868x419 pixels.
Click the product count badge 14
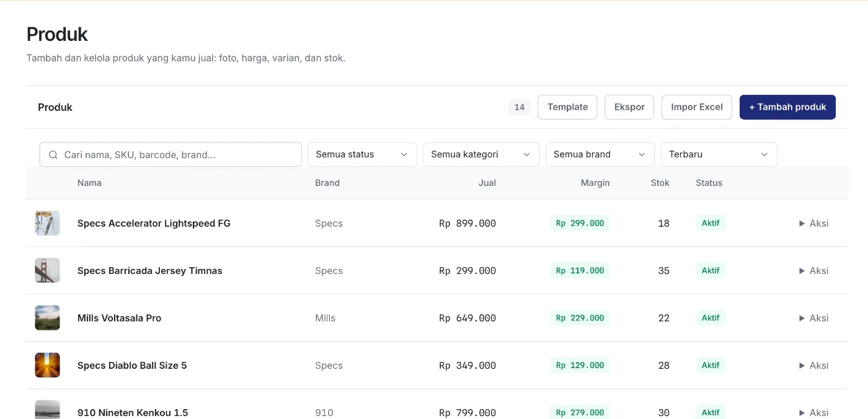click(x=520, y=107)
